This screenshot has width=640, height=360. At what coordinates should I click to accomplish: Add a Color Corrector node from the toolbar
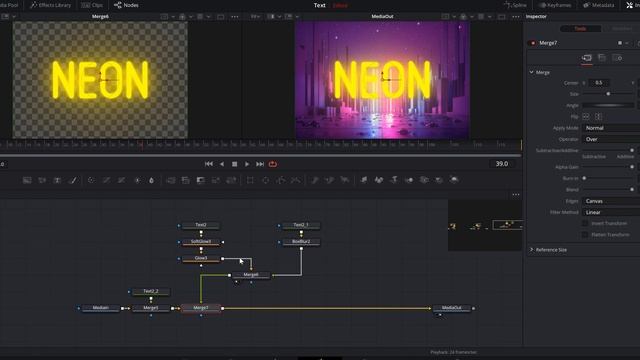pyautogui.click(x=91, y=180)
